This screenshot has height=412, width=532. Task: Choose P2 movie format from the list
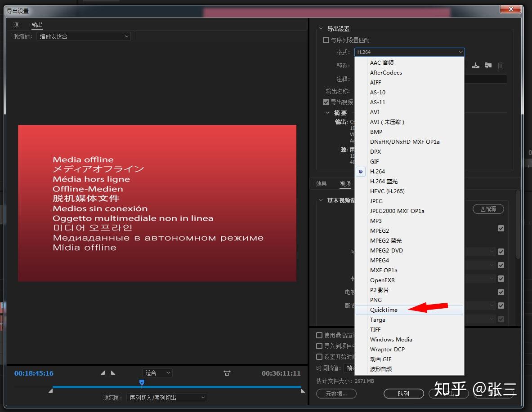[x=410, y=290]
